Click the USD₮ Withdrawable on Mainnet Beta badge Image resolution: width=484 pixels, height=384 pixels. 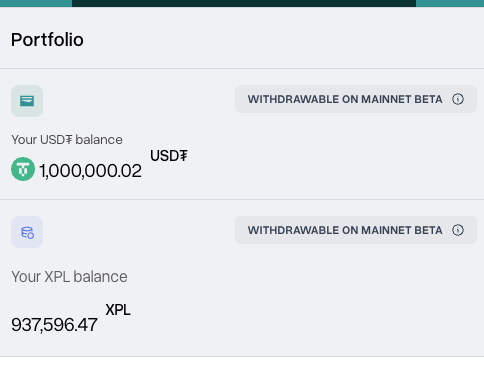point(356,99)
